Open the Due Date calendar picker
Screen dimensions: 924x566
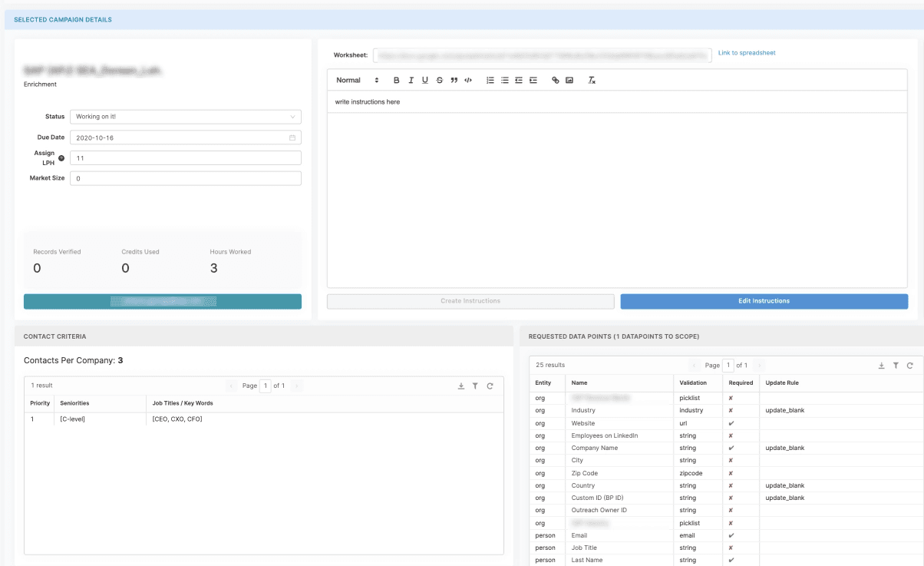pos(292,137)
